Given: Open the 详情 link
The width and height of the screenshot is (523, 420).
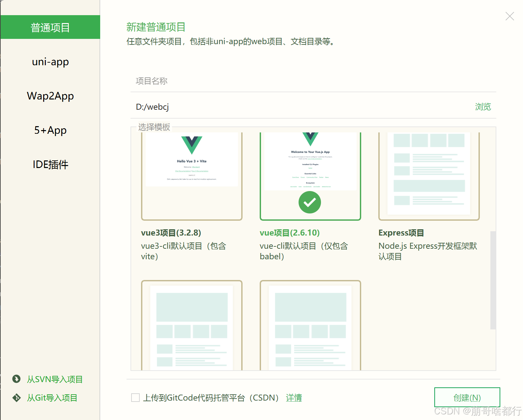Looking at the screenshot, I should 294,398.
